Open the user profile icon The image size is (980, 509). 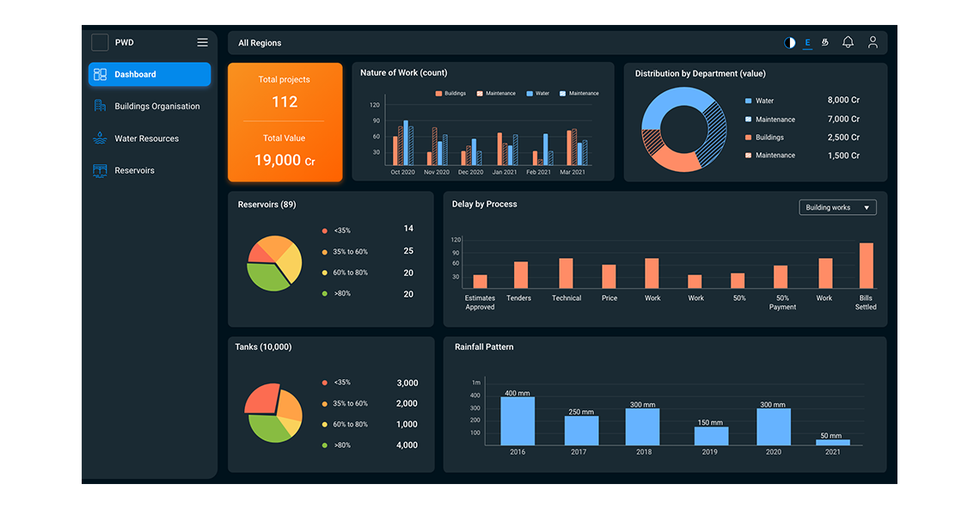(873, 42)
